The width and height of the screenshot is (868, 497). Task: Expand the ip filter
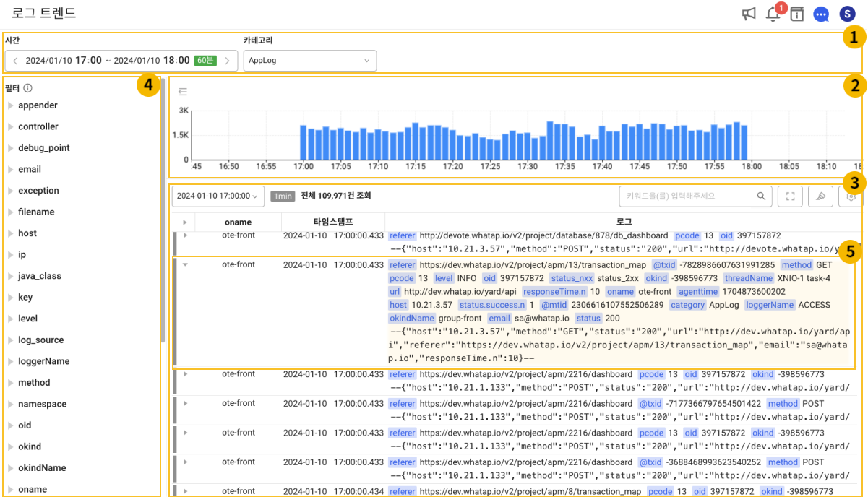coord(11,254)
